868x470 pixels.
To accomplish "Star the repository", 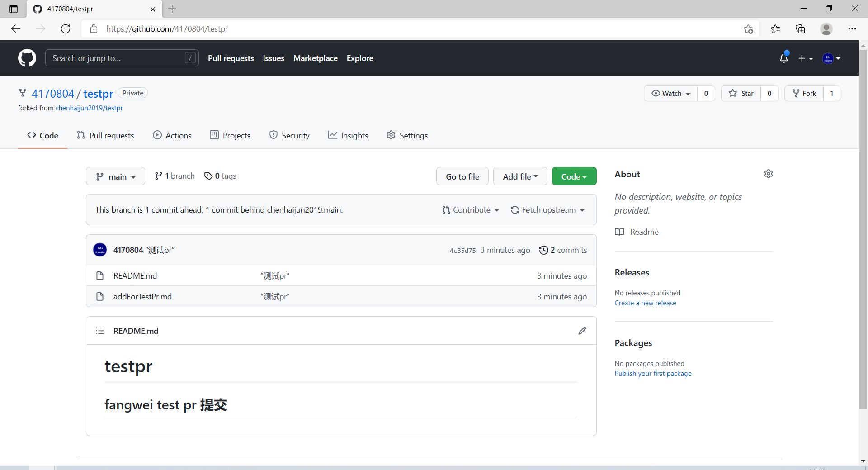I will click(741, 94).
